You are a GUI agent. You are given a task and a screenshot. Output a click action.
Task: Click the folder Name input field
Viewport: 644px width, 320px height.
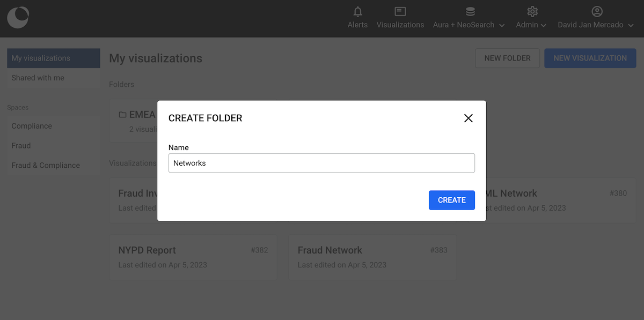(321, 163)
